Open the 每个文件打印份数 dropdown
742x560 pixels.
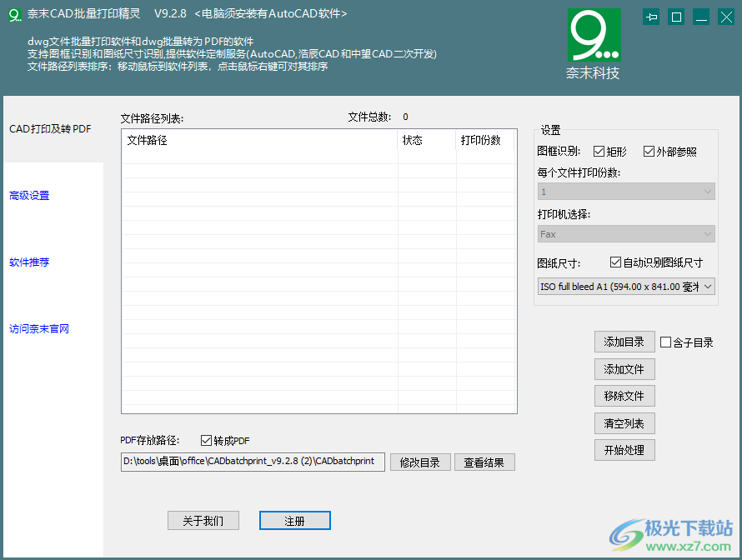tap(626, 192)
